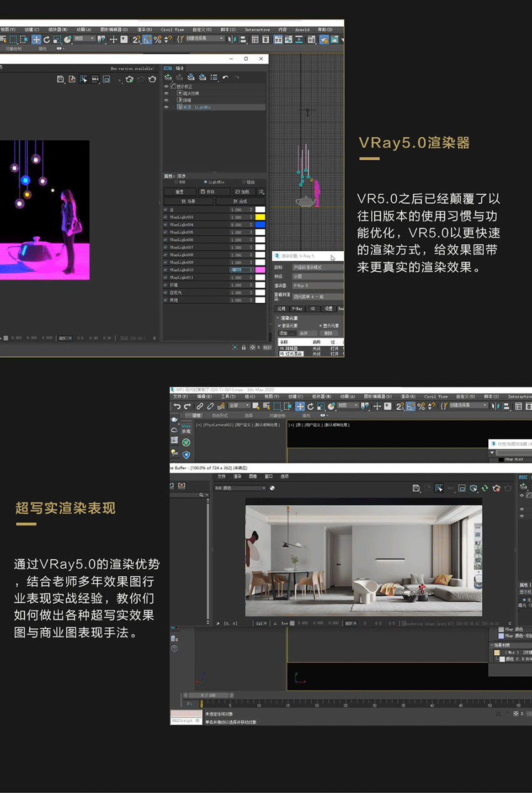This screenshot has height=793, width=532.
Task: Click the list options icon beside 加载 button
Action: click(x=261, y=192)
